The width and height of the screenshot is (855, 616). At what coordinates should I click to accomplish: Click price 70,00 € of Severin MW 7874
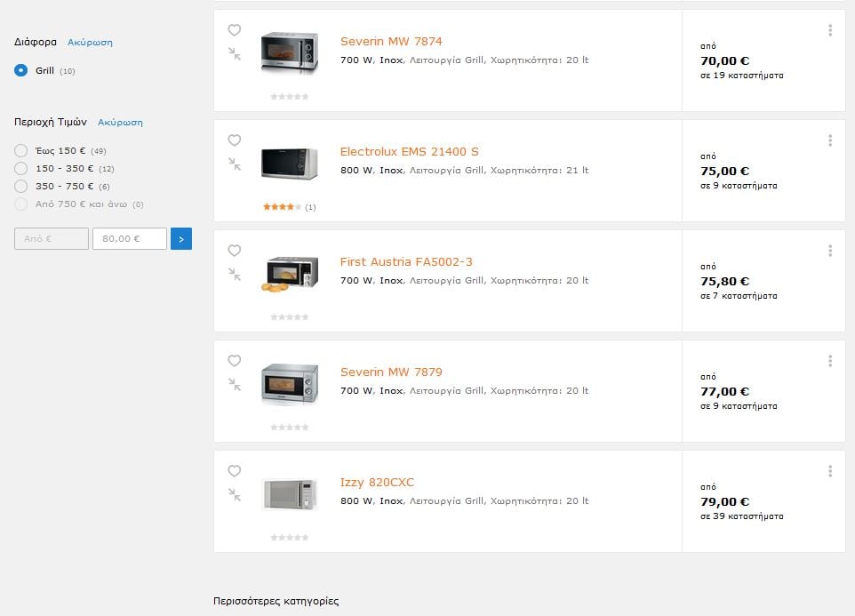click(724, 60)
